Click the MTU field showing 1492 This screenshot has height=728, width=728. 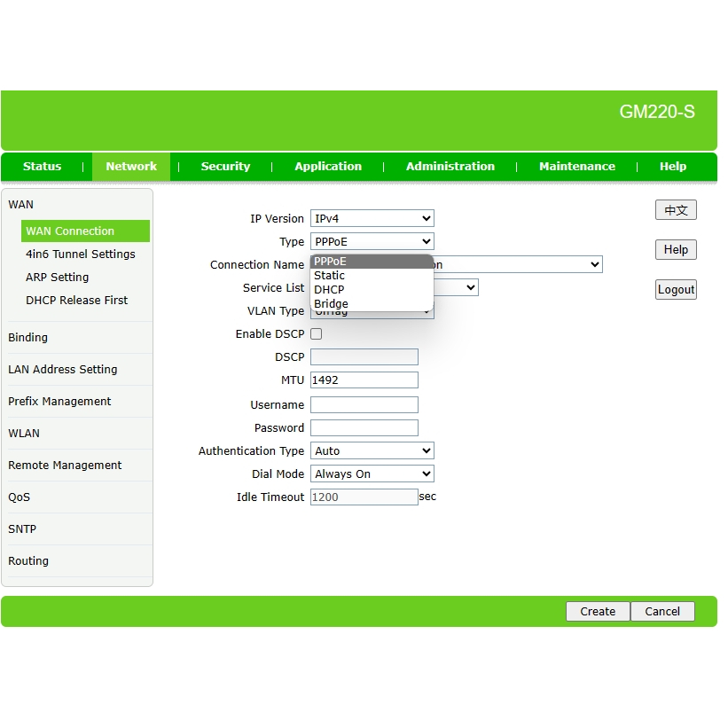(364, 380)
